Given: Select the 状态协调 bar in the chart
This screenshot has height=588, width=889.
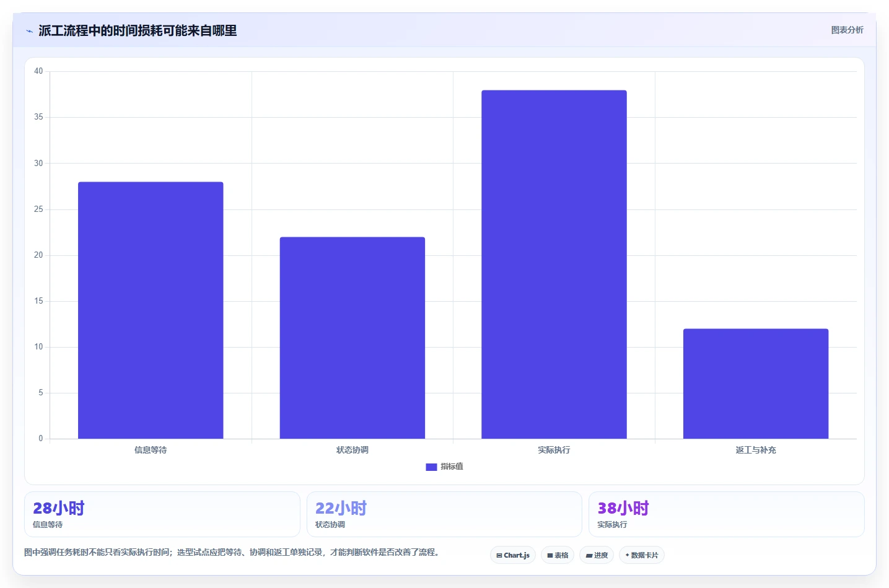Looking at the screenshot, I should click(353, 338).
